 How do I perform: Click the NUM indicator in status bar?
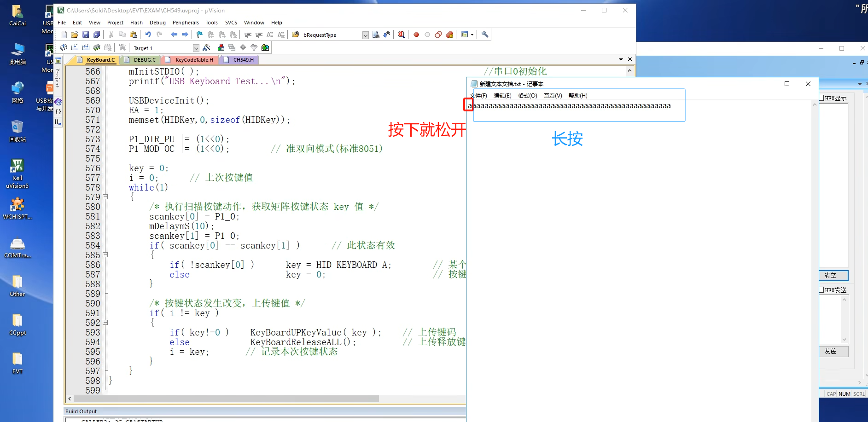click(845, 394)
